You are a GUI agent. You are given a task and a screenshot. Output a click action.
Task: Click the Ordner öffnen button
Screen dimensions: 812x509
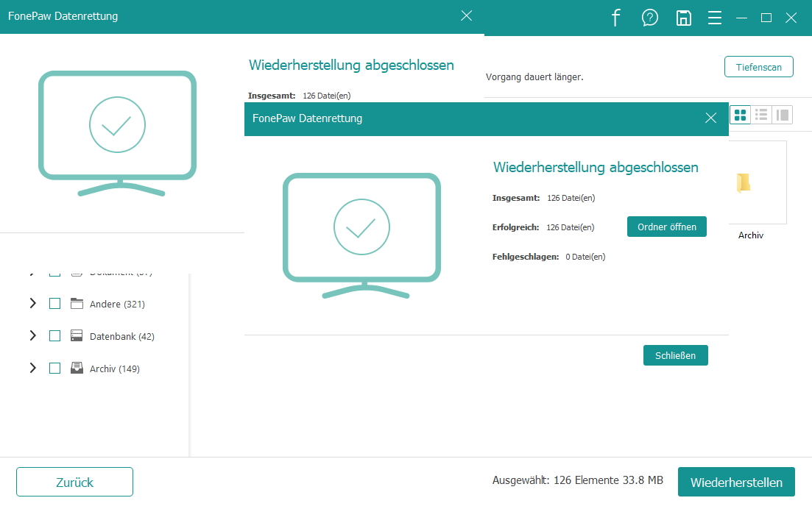[x=666, y=227]
